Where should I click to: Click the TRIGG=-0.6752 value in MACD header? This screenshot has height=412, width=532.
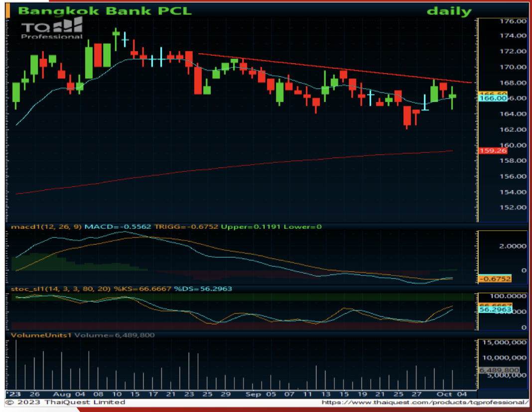point(186,227)
